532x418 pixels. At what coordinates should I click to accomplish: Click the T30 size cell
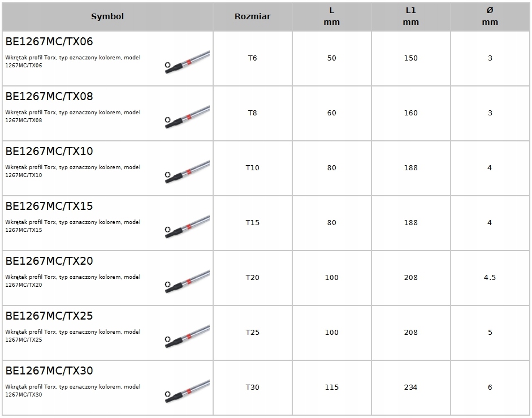[252, 387]
